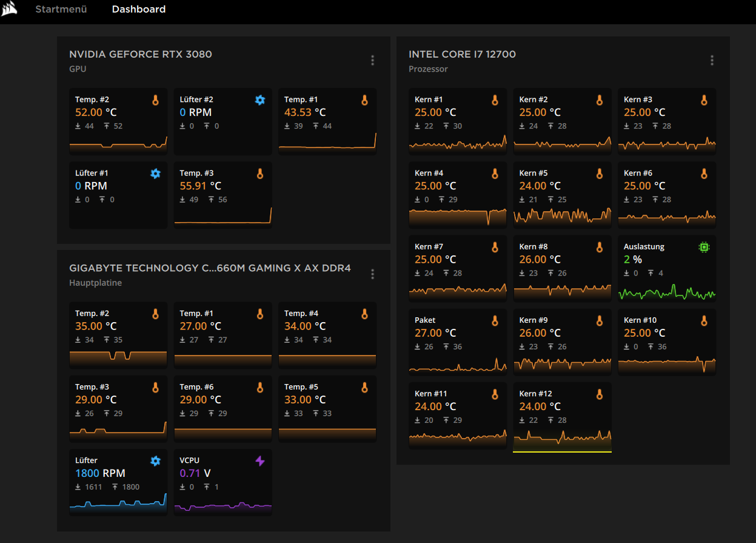Click thermometer icon on GPU Temp. #3
The image size is (756, 543).
260,174
